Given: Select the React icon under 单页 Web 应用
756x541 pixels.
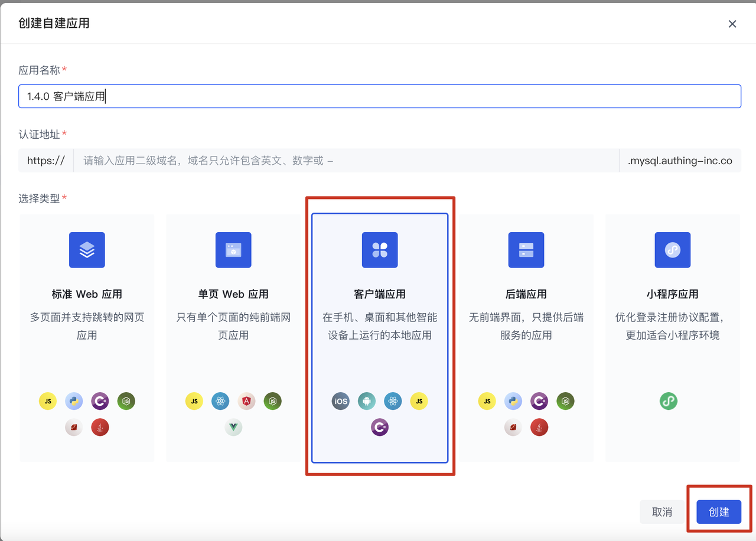Looking at the screenshot, I should pos(220,401).
